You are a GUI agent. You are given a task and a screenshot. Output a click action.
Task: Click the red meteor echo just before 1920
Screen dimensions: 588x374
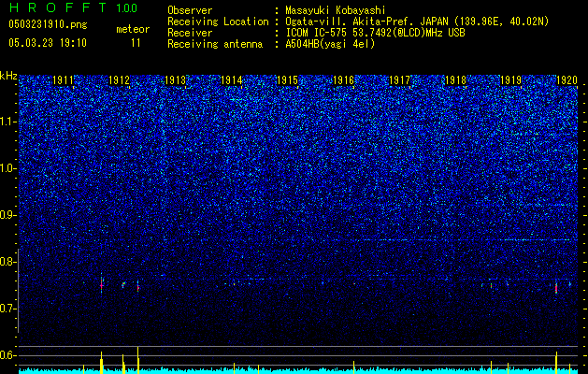[556, 289]
